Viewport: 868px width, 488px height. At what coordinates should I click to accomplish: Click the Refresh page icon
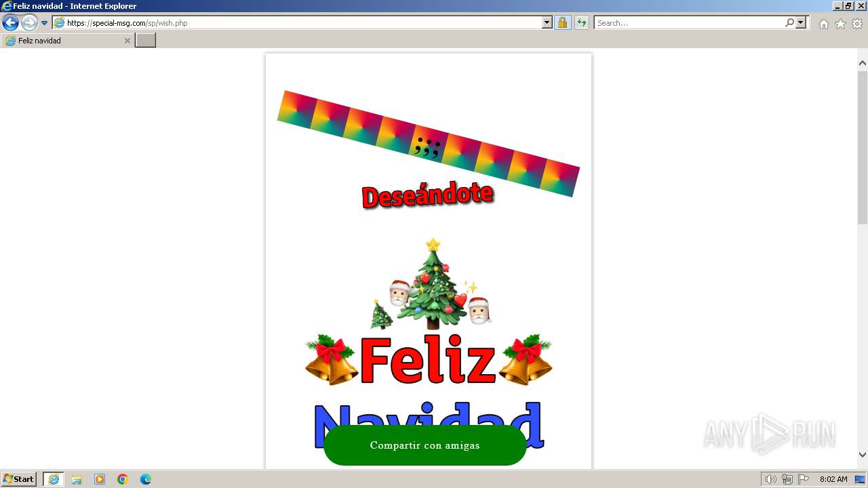click(x=582, y=23)
